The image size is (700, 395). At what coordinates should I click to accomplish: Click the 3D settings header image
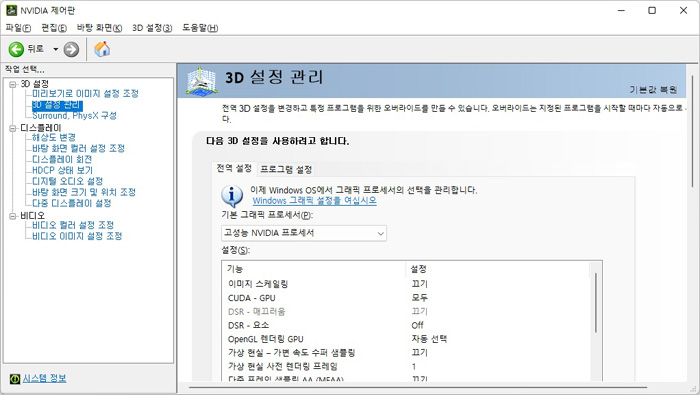[202, 81]
